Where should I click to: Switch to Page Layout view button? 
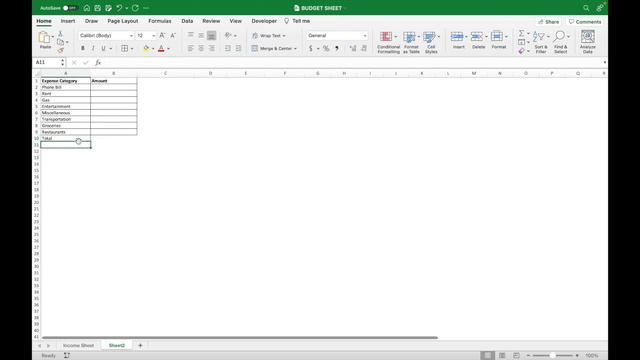(x=502, y=356)
